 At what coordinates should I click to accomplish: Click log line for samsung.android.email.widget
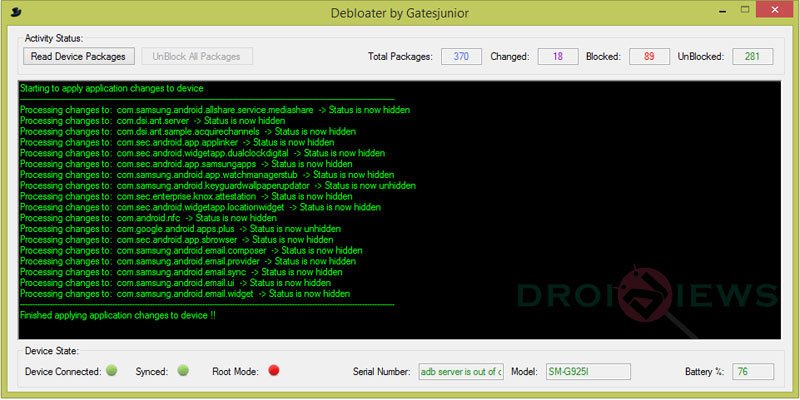[x=185, y=293]
